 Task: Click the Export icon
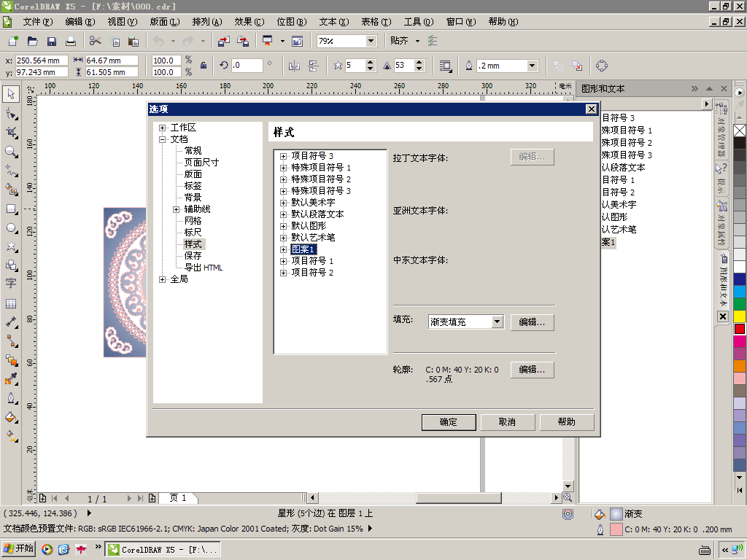[x=243, y=41]
